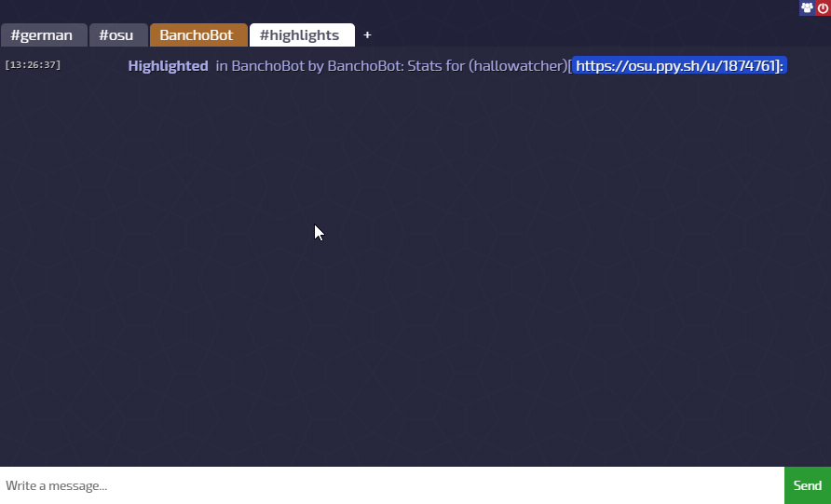This screenshot has height=504, width=831.
Task: Add a new channel with plus button
Action: pyautogui.click(x=367, y=35)
